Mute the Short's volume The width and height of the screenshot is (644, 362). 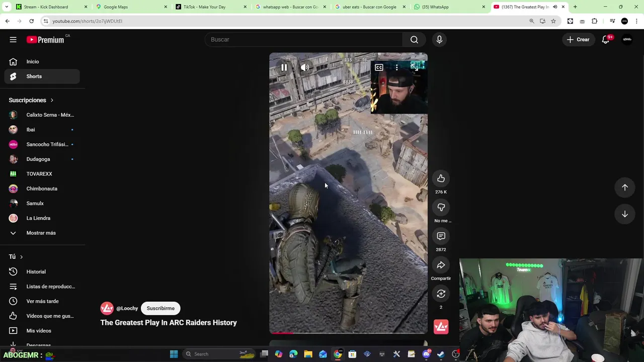pos(305,67)
